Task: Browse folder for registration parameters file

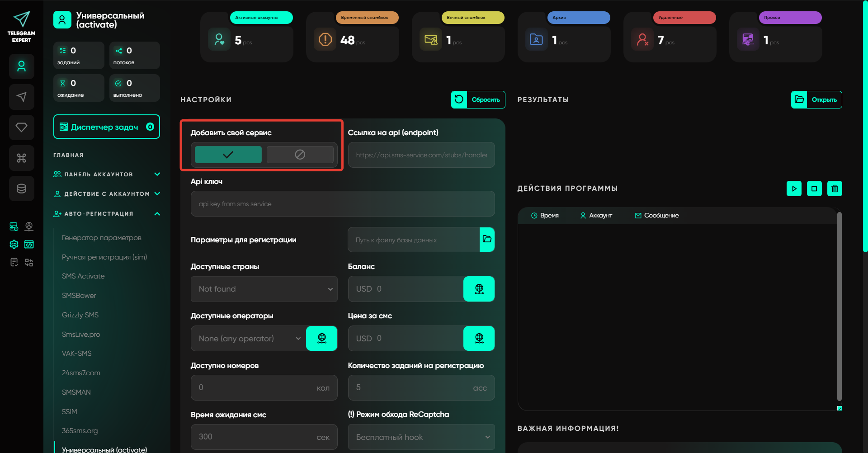Action: click(487, 240)
